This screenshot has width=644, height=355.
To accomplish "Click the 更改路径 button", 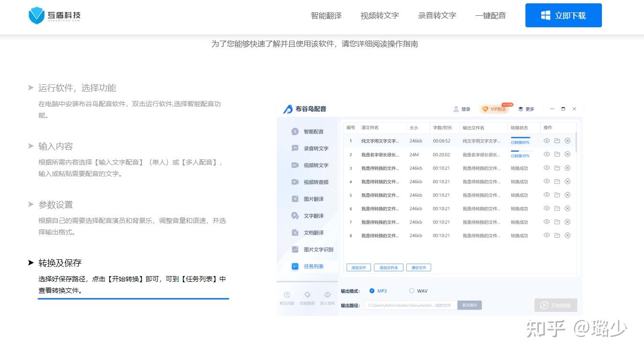I will [x=469, y=305].
